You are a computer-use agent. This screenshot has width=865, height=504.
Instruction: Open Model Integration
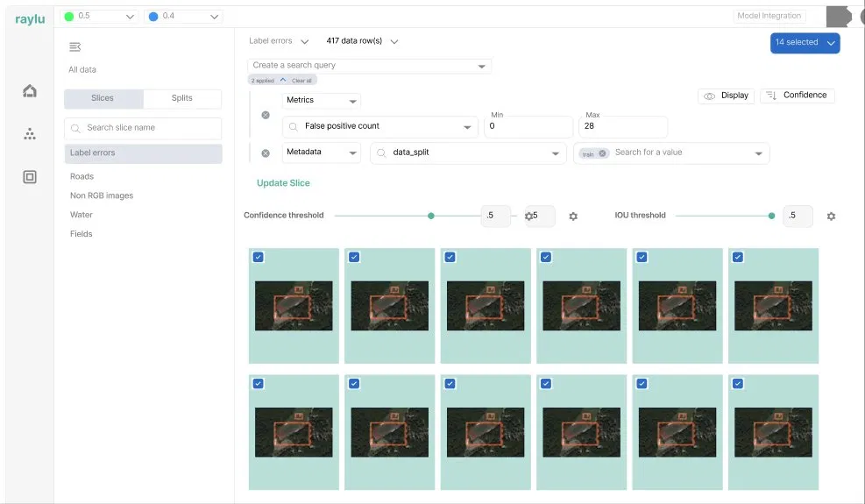[x=769, y=16]
